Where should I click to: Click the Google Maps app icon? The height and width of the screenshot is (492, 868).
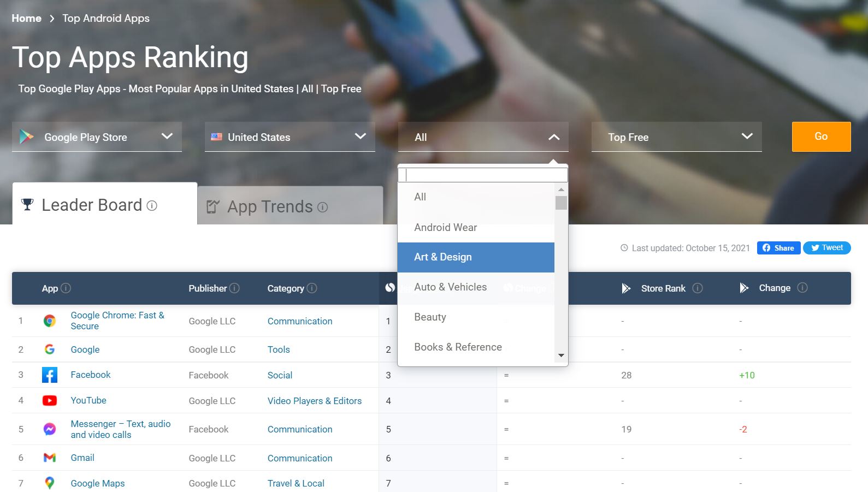pyautogui.click(x=50, y=483)
